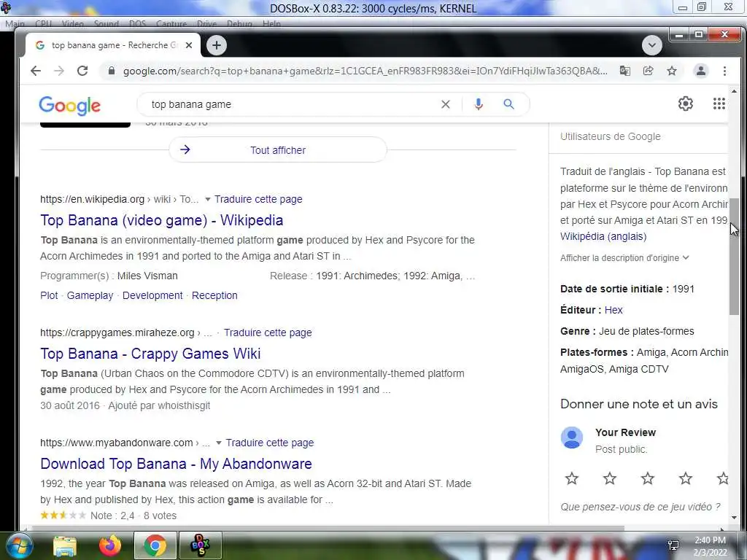747x560 pixels.
Task: Open the DOSBox-X 'Main' menu
Action: [x=15, y=24]
